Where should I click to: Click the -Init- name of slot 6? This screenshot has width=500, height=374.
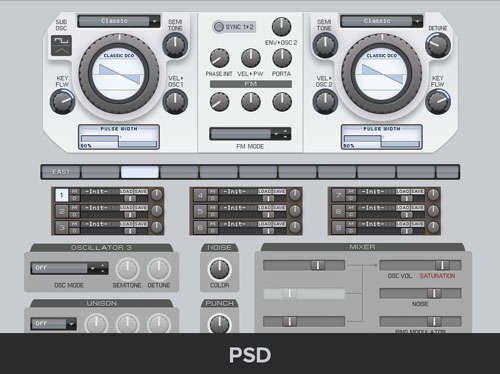coord(235,224)
